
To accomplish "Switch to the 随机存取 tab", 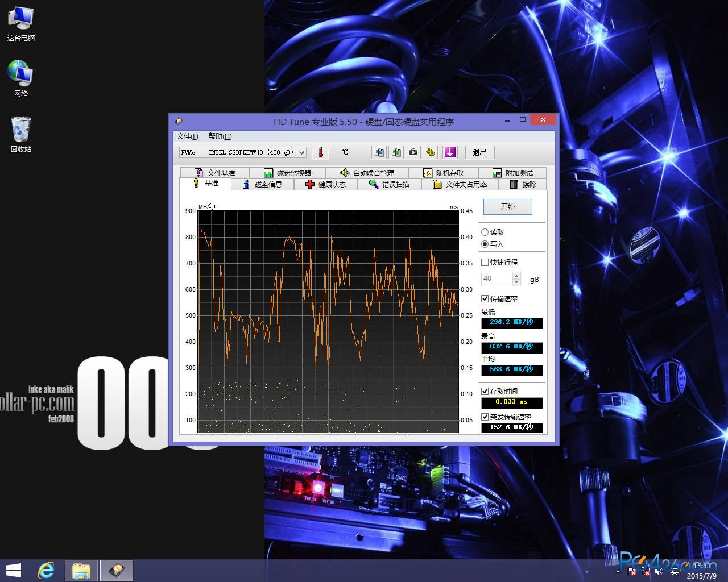I will [443, 173].
